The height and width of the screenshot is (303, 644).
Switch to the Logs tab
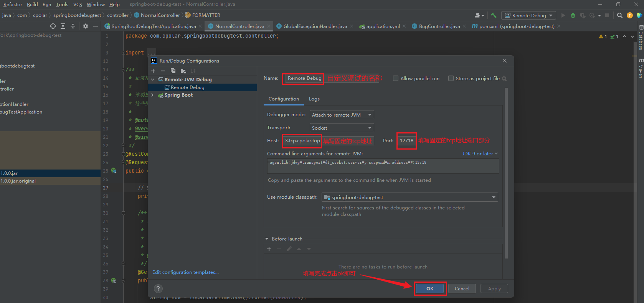pyautogui.click(x=314, y=99)
